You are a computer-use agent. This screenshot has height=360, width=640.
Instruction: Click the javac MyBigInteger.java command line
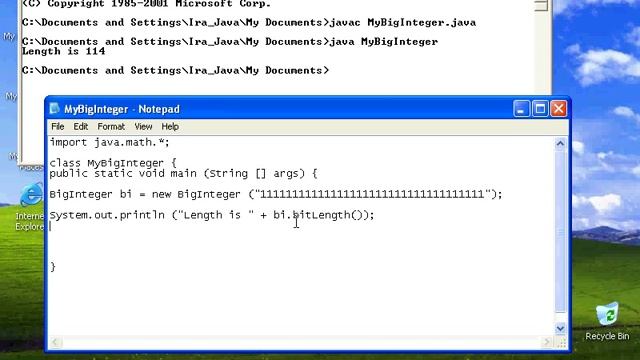pos(249,22)
